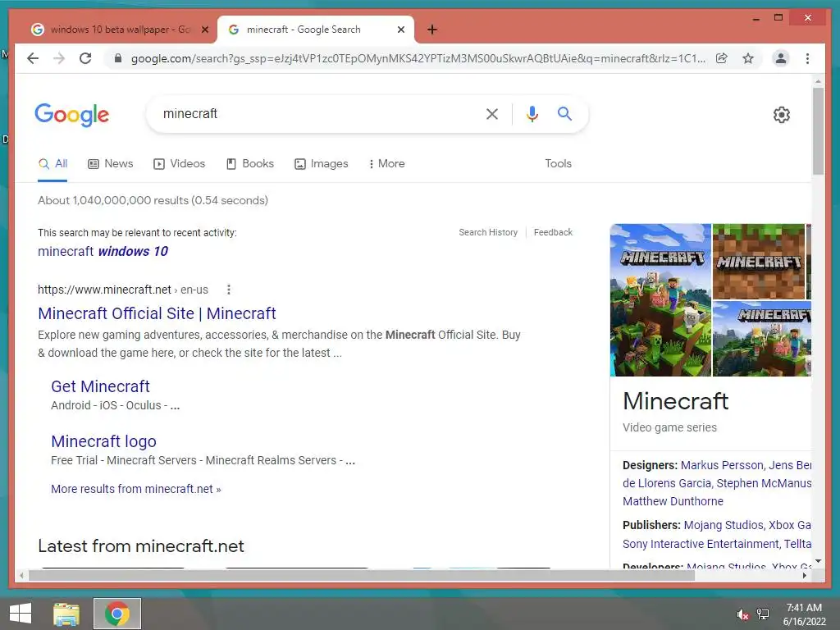Screen dimensions: 840x630
Task: Start voice search with the microphone
Action: pyautogui.click(x=532, y=113)
